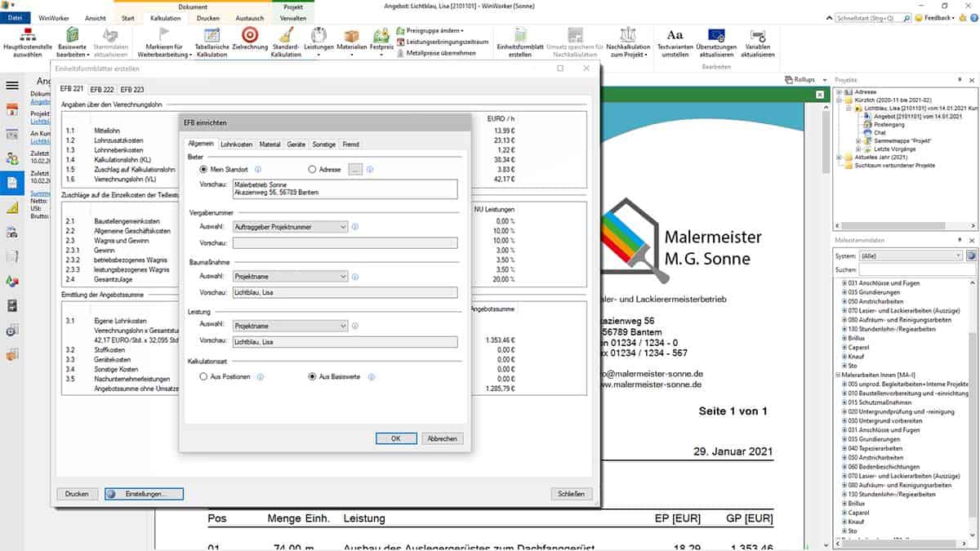Open Materialien box icon
Image resolution: width=980 pixels, height=551 pixels.
coord(352,42)
